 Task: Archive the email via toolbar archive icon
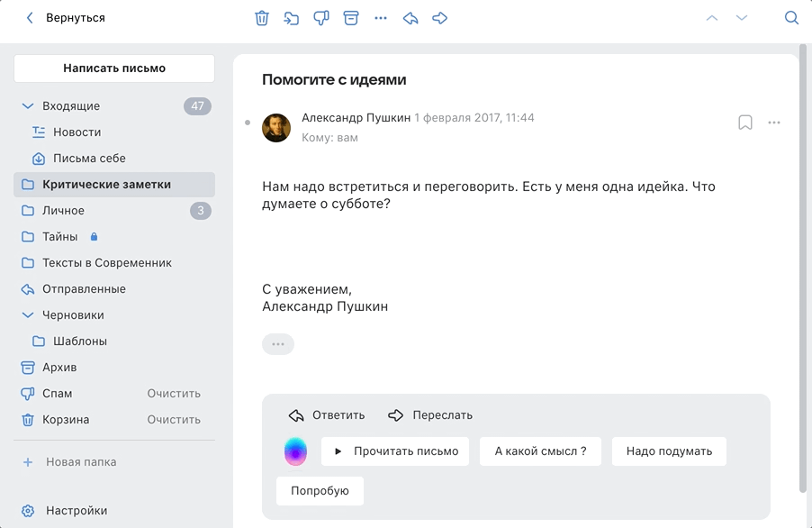pos(351,18)
